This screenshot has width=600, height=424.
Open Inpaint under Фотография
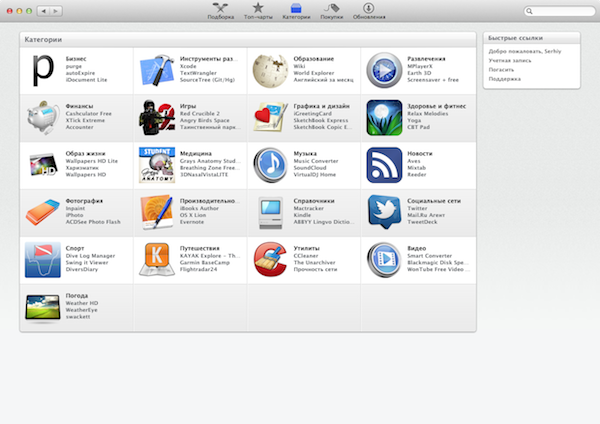(75, 208)
